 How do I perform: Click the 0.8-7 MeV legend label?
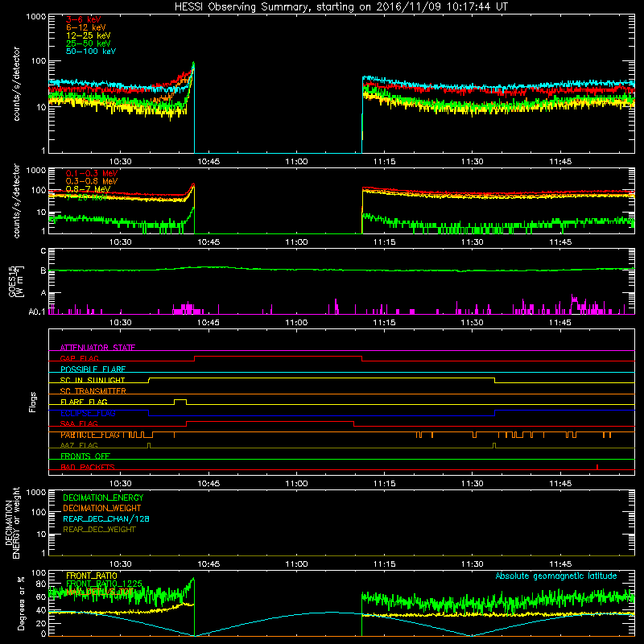click(x=88, y=189)
